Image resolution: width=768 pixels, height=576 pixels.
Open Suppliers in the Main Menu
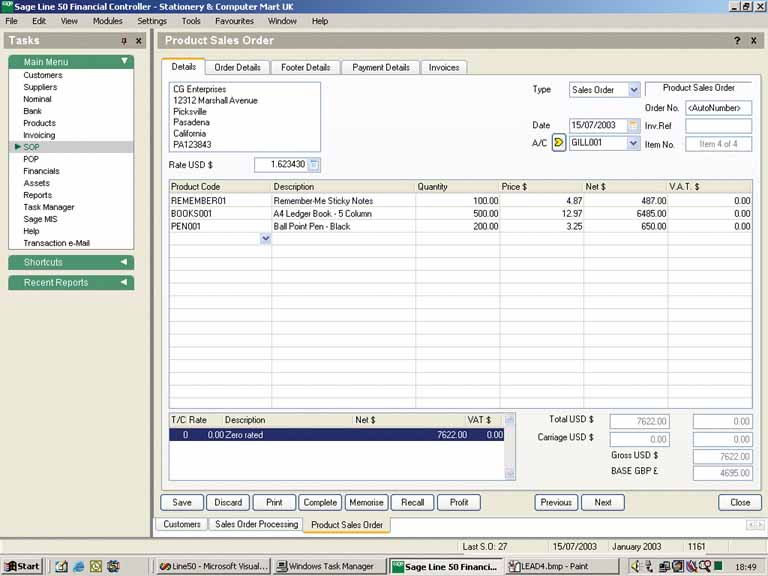click(40, 87)
